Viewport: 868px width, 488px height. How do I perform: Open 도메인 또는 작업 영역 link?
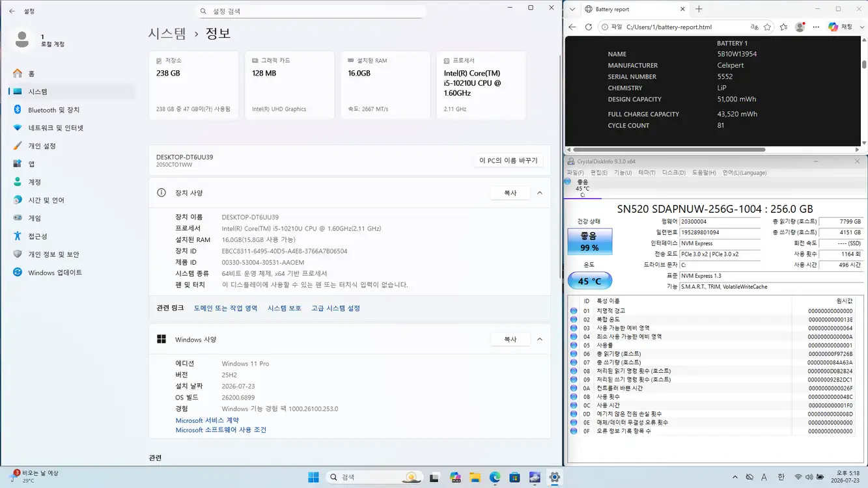point(225,308)
